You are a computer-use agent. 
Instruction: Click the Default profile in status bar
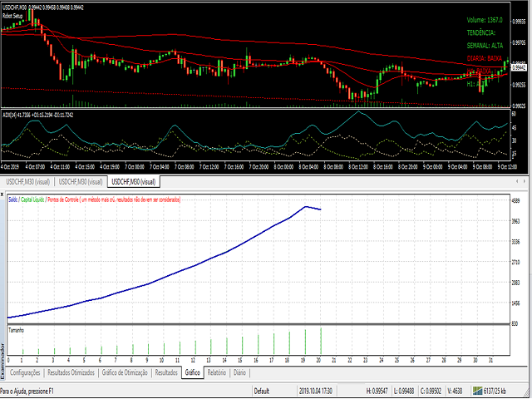point(262,392)
